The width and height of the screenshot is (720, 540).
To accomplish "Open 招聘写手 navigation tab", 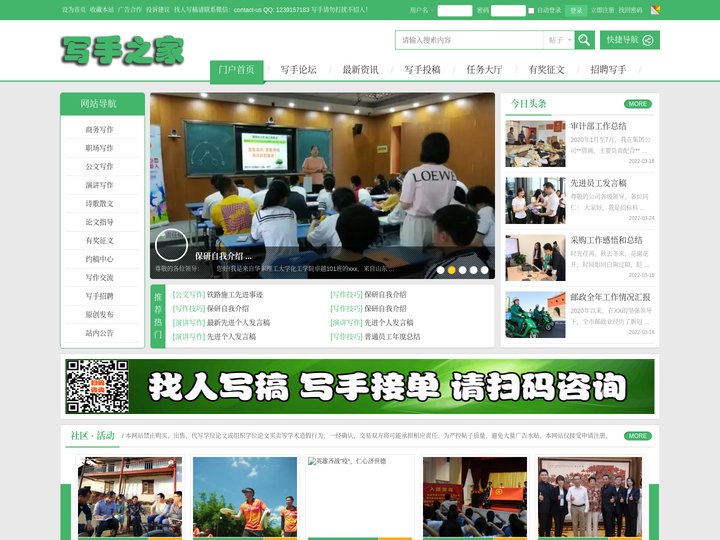I will coord(608,70).
